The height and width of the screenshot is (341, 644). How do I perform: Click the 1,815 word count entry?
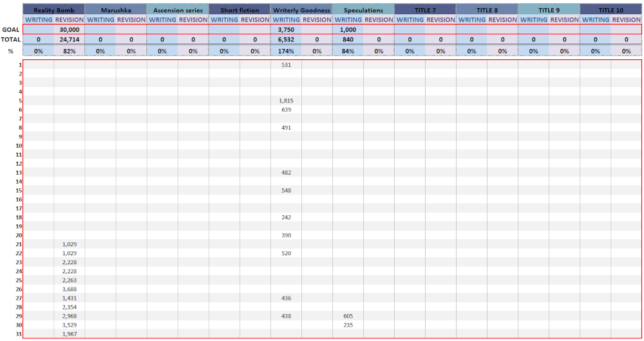click(x=286, y=101)
